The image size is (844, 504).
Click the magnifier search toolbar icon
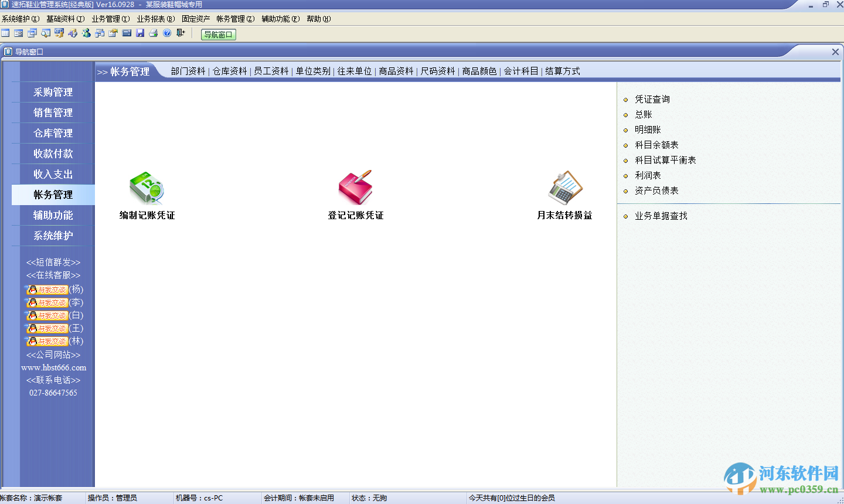pyautogui.click(x=46, y=33)
